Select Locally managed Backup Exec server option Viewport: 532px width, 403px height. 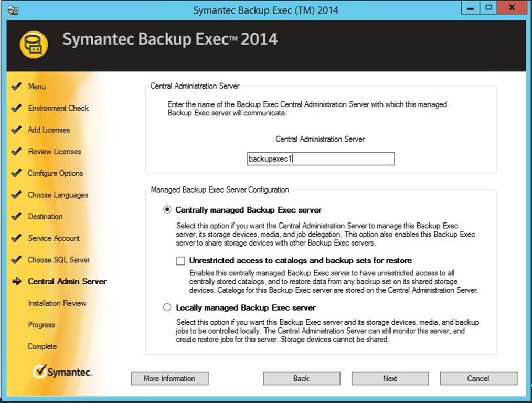click(x=167, y=307)
